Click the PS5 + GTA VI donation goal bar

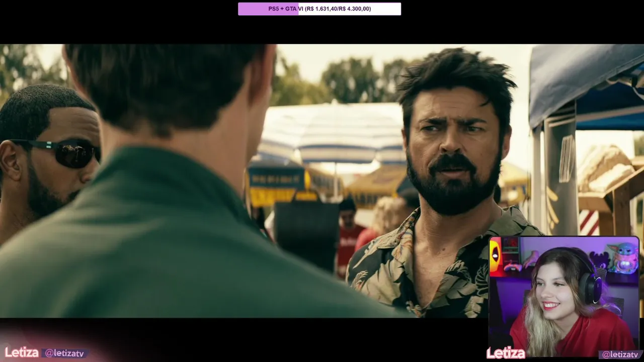319,9
